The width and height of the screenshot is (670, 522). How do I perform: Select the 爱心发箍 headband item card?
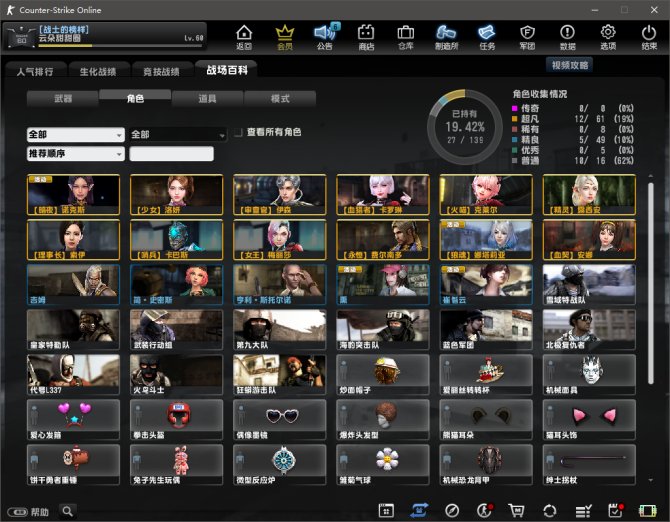[x=73, y=420]
